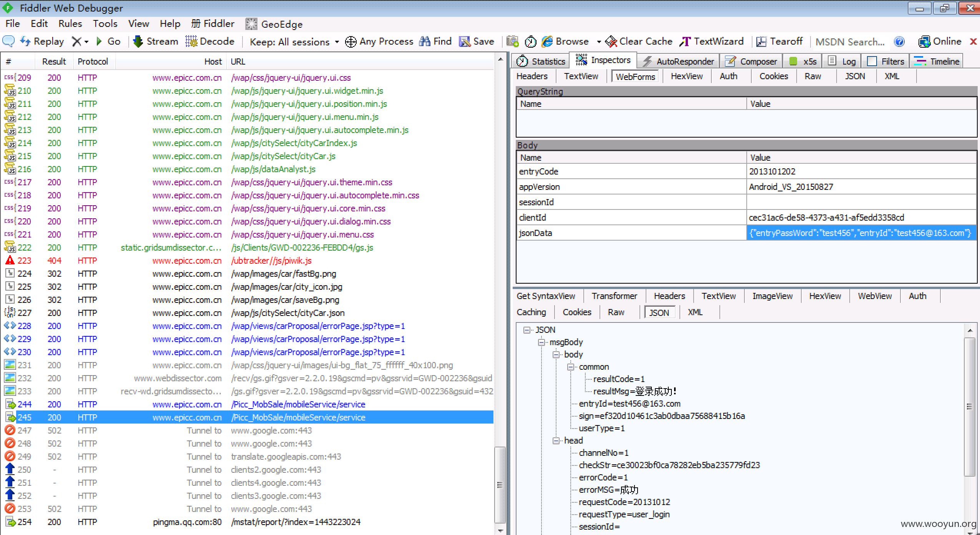Switch to the Filters tab
The height and width of the screenshot is (535, 980).
[885, 61]
